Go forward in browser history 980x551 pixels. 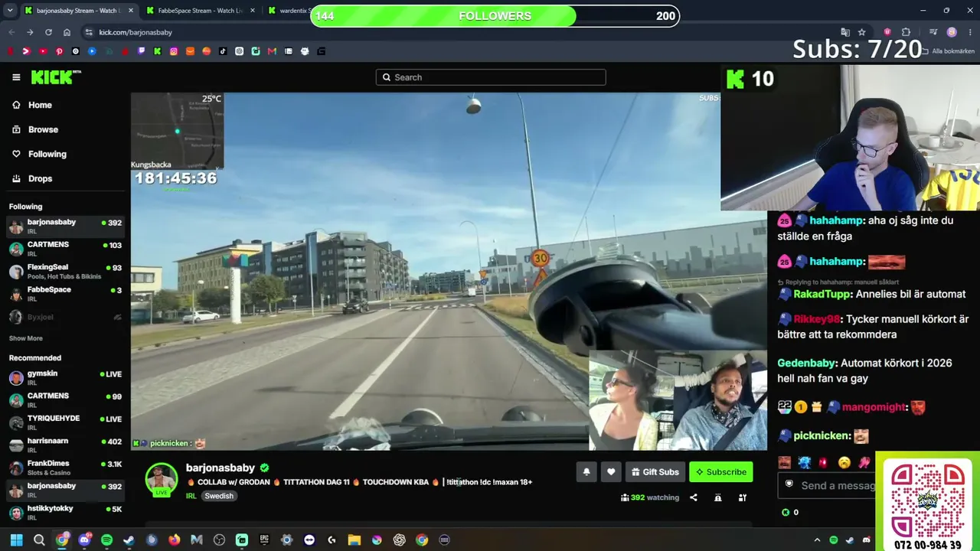click(30, 32)
